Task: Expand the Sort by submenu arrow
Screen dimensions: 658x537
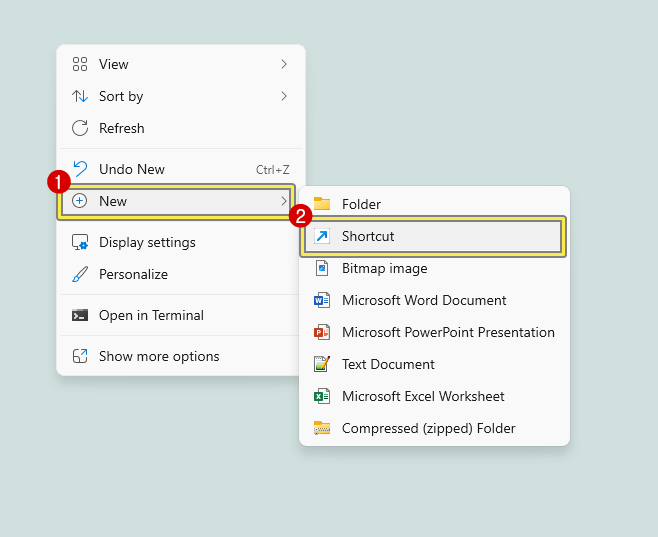Action: coord(284,96)
